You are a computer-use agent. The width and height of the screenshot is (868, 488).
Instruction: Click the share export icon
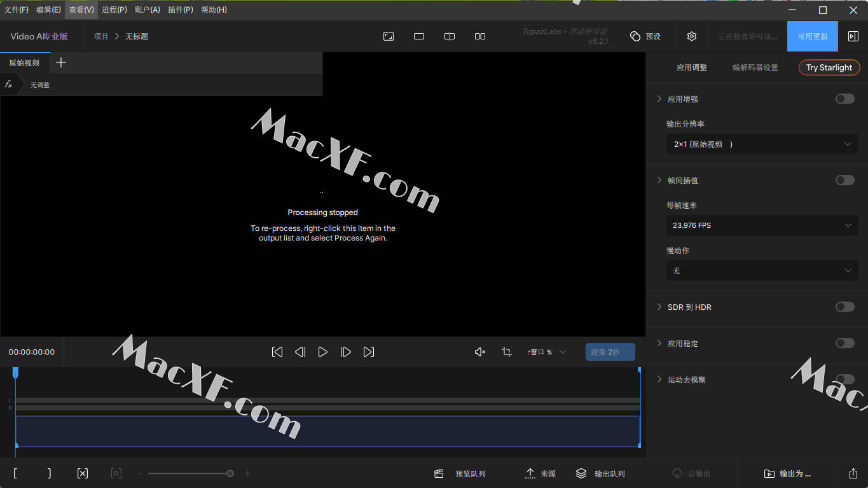[x=853, y=473]
